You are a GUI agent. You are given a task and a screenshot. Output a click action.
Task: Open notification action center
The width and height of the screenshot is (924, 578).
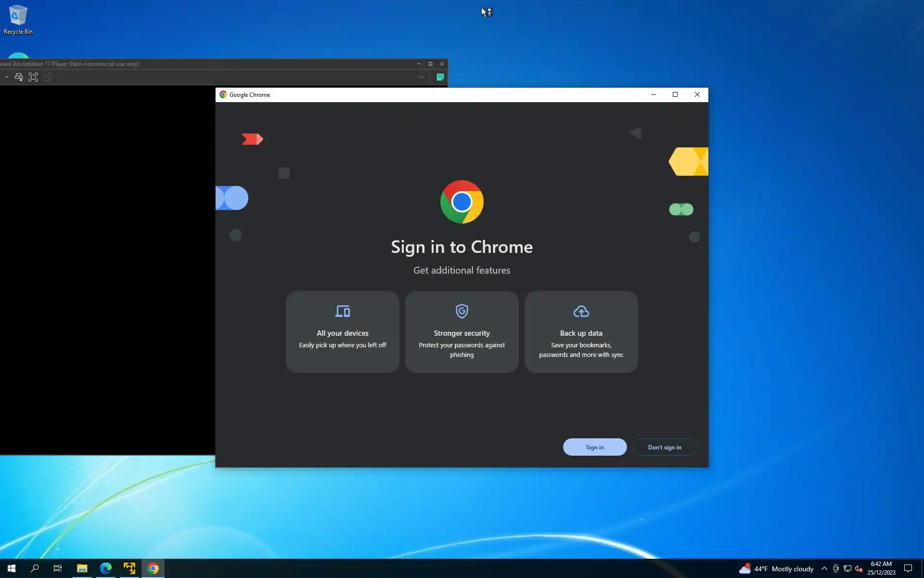[908, 568]
